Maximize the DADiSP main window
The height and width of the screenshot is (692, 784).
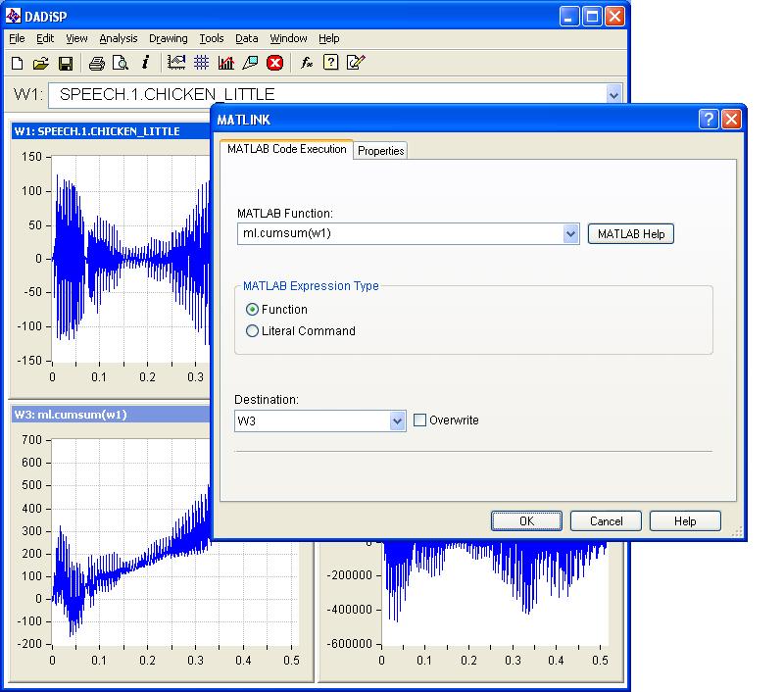592,17
